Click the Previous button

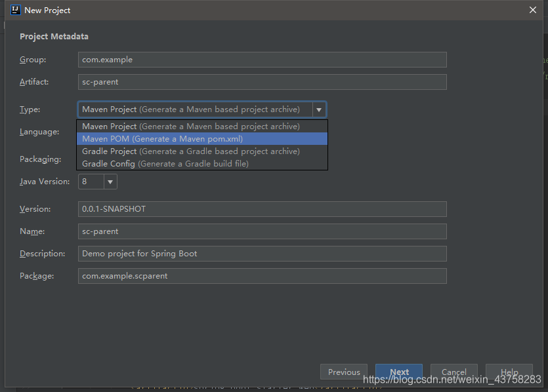[344, 372]
